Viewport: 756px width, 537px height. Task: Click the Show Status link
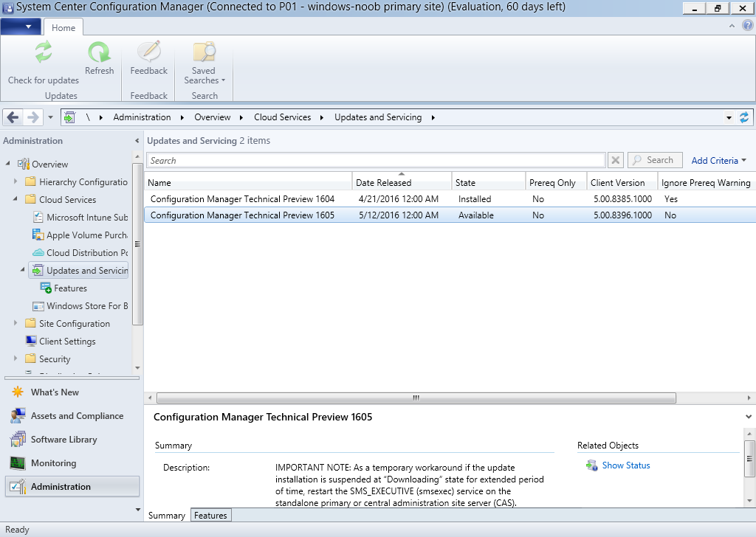tap(626, 465)
